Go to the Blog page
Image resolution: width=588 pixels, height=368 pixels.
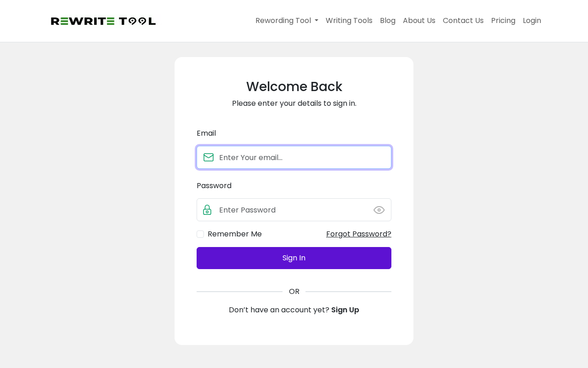click(x=388, y=21)
